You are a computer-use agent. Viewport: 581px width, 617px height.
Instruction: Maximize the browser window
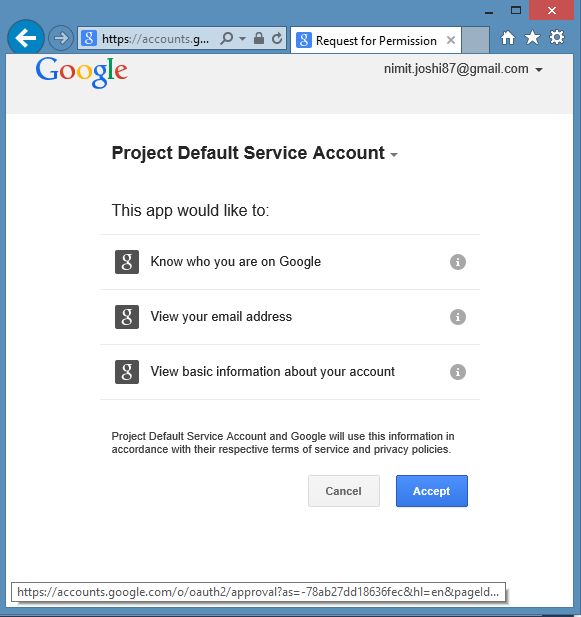click(516, 10)
